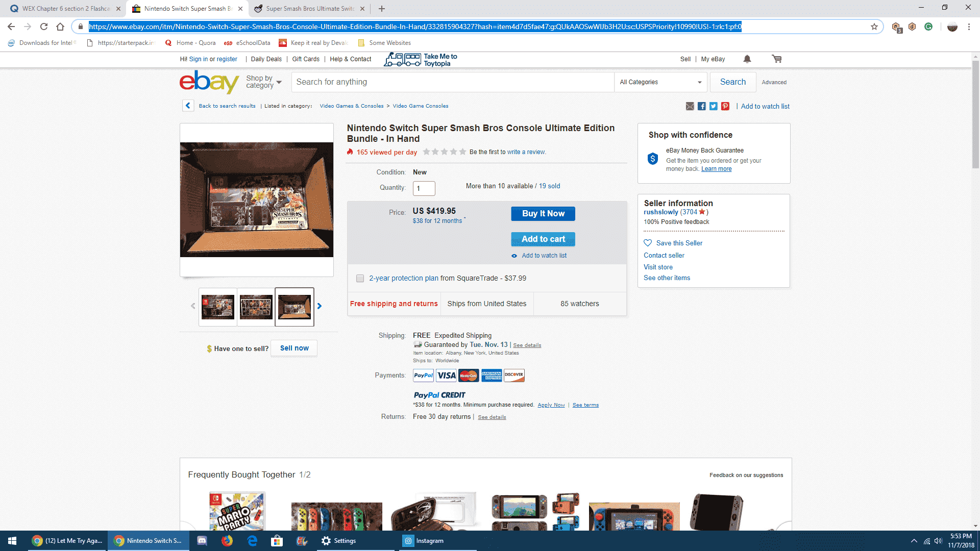Go to browser home page
The height and width of the screenshot is (551, 980).
click(x=60, y=27)
